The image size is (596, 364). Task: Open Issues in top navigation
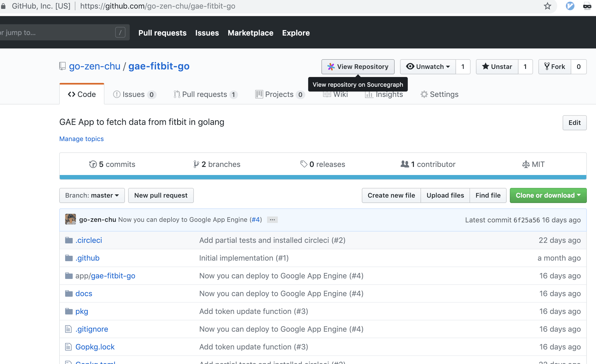tap(207, 33)
